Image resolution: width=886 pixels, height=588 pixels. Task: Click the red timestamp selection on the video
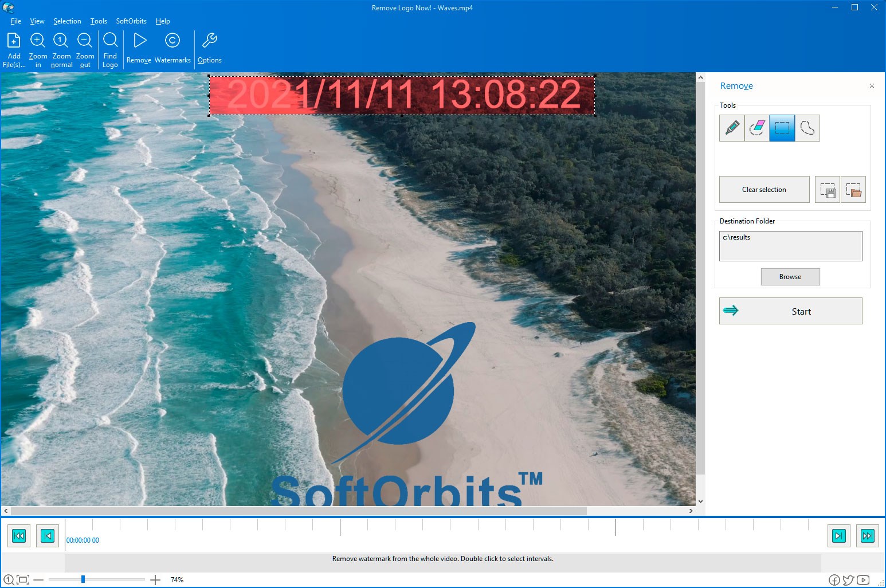pos(402,95)
